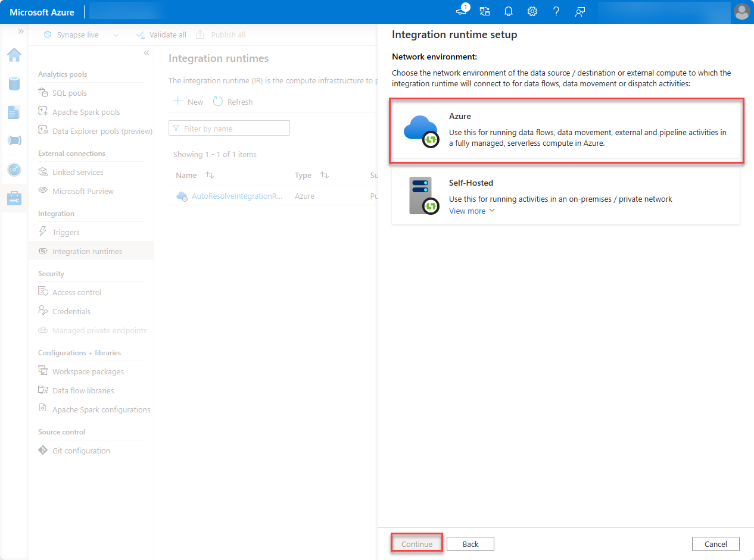Click the notifications bell icon
Screen dimensions: 754x560
508,11
